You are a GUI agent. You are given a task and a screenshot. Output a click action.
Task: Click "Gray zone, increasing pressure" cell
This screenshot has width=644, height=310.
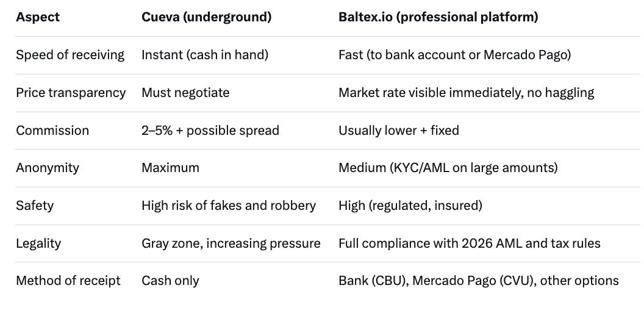231,243
